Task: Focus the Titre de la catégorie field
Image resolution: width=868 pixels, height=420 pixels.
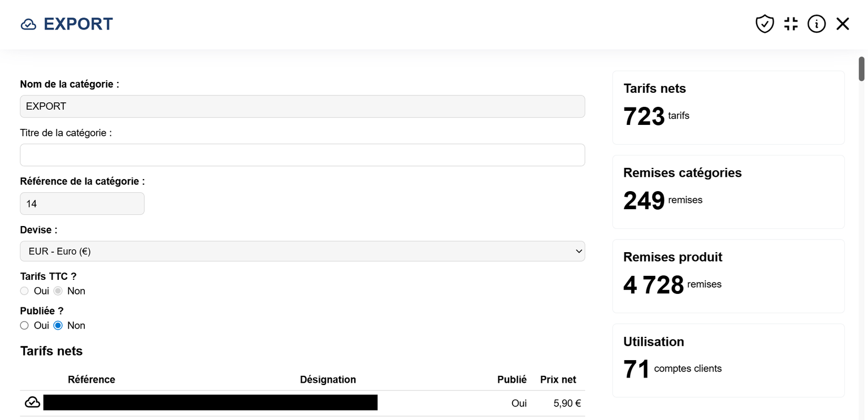Action: [x=302, y=155]
